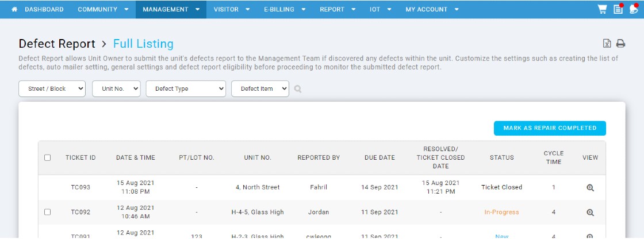Click the Date & Time column header

pyautogui.click(x=136, y=157)
